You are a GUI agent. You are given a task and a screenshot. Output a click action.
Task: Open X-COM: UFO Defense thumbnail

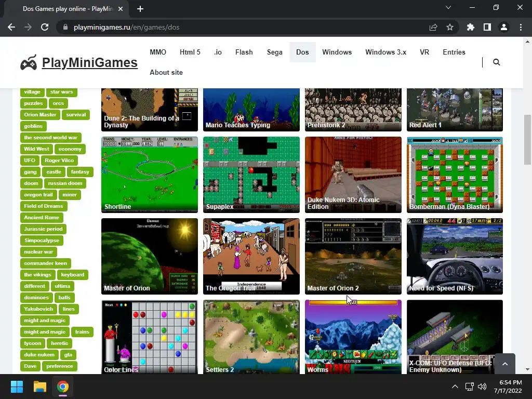click(455, 337)
